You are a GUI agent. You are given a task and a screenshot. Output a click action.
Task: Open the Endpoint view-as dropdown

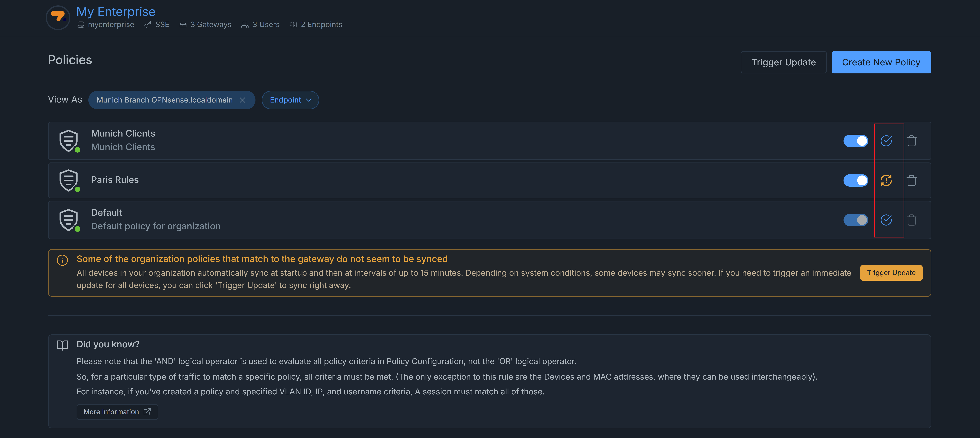(x=290, y=100)
